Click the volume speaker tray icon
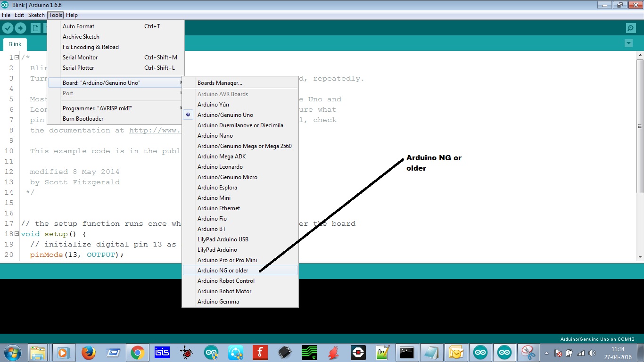The width and height of the screenshot is (644, 362). [592, 353]
